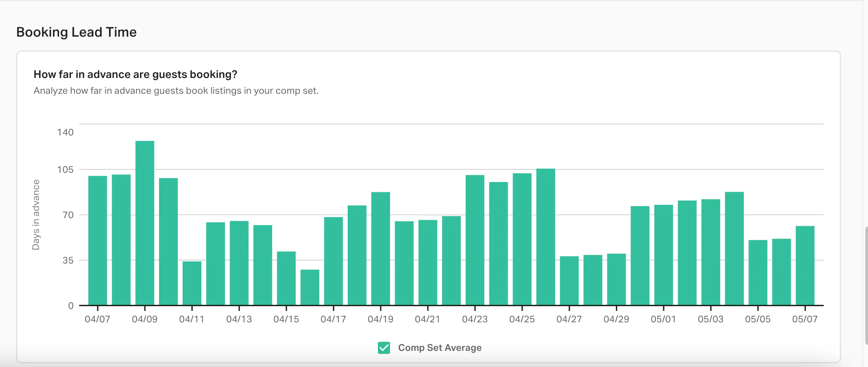The height and width of the screenshot is (367, 868).
Task: Click the 04/09 x-axis date label
Action: click(x=145, y=319)
